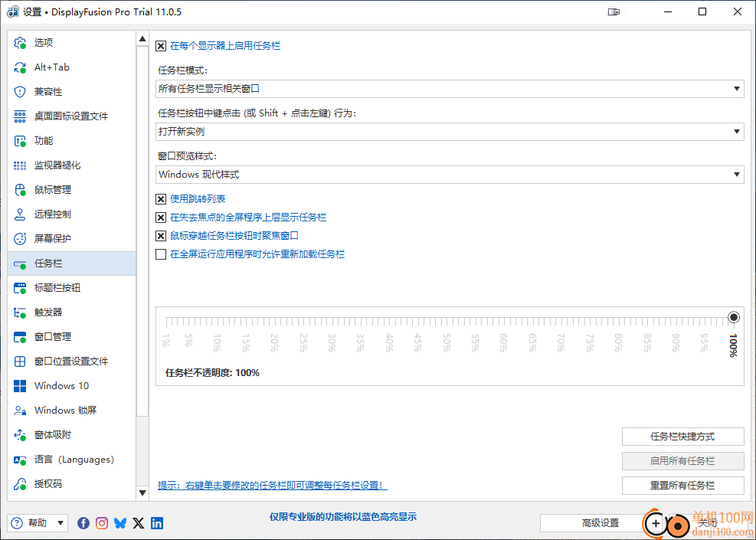This screenshot has width=756, height=540.
Task: Open the Instagram icon link
Action: (x=102, y=522)
